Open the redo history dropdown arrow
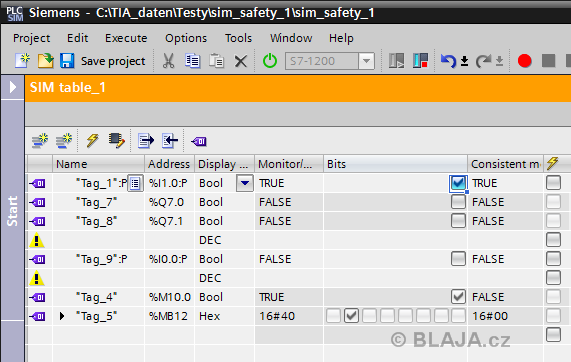 pos(499,61)
